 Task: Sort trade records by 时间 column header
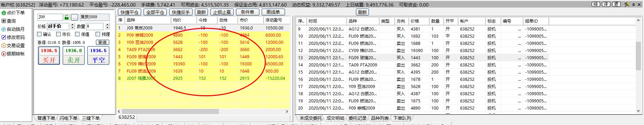tap(326, 21)
